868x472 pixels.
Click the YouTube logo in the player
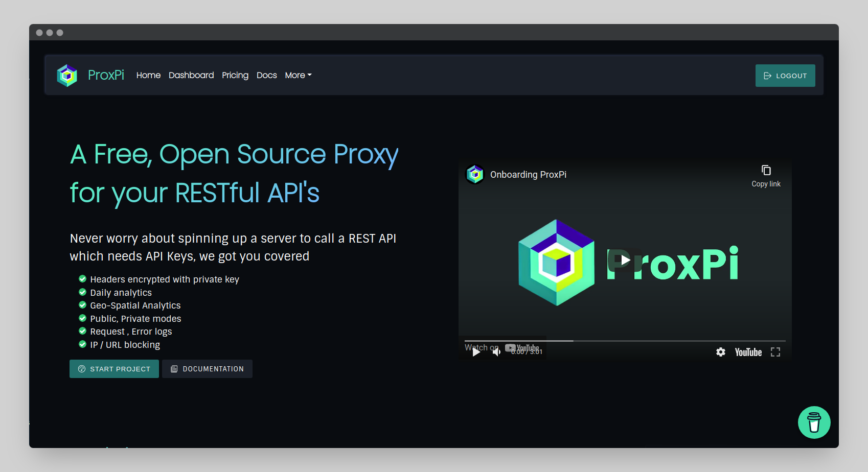coord(748,352)
